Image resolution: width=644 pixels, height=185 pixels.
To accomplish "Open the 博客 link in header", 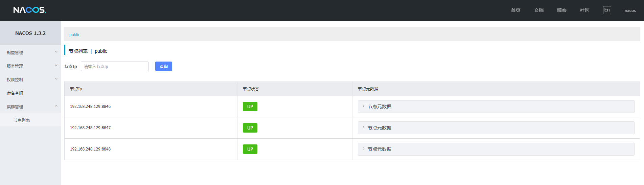I will coord(561,10).
